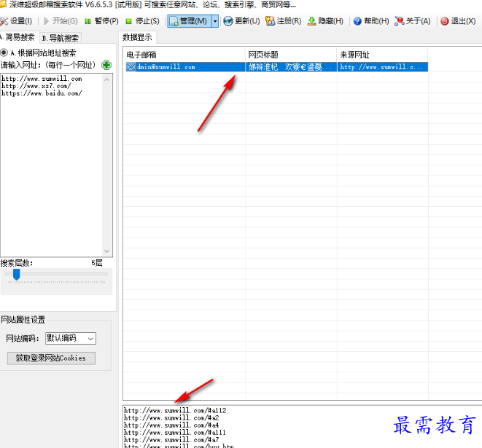Click log line http://www.sunwill.com/#a2
482x448 pixels.
coord(171,418)
